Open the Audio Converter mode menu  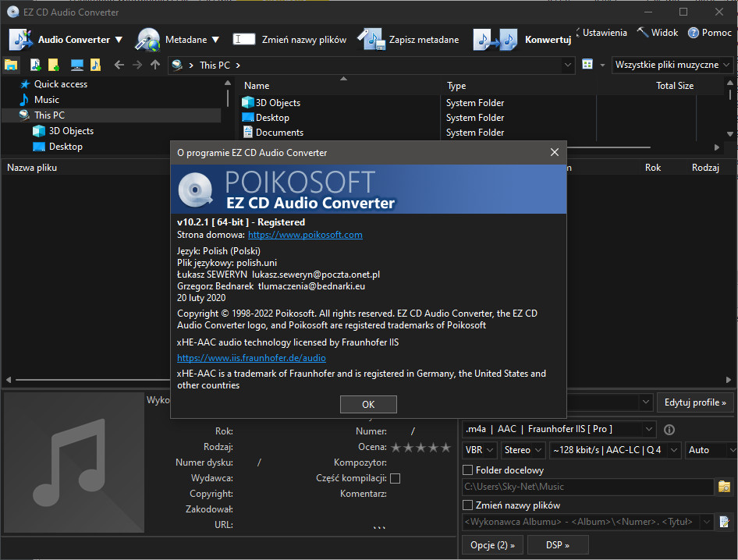pos(119,40)
